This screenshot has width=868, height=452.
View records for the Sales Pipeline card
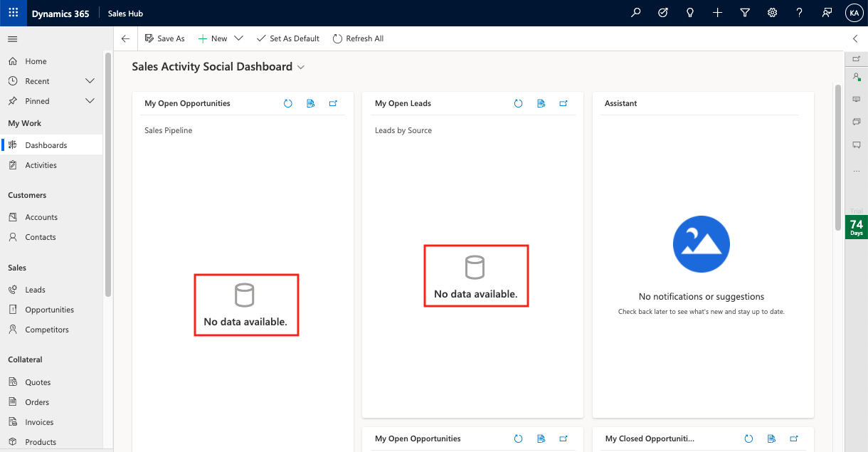coord(310,103)
